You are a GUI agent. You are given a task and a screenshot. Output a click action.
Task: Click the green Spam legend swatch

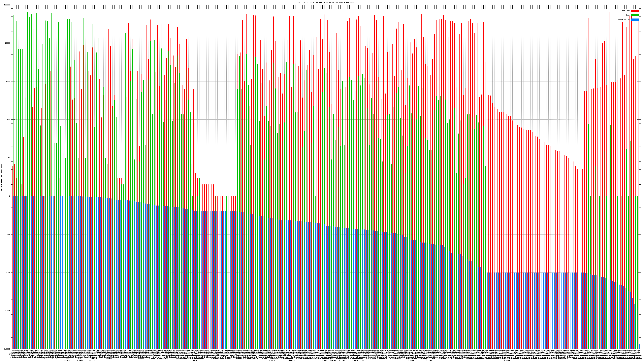[635, 15]
